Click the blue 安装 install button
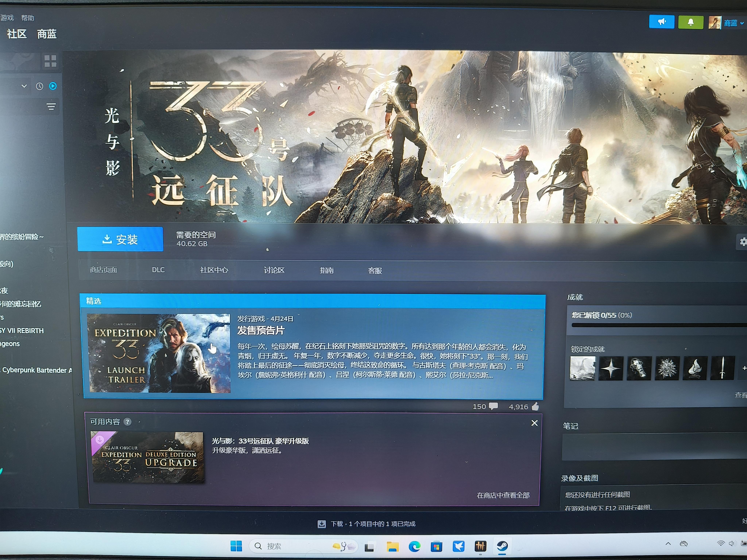 pos(120,239)
